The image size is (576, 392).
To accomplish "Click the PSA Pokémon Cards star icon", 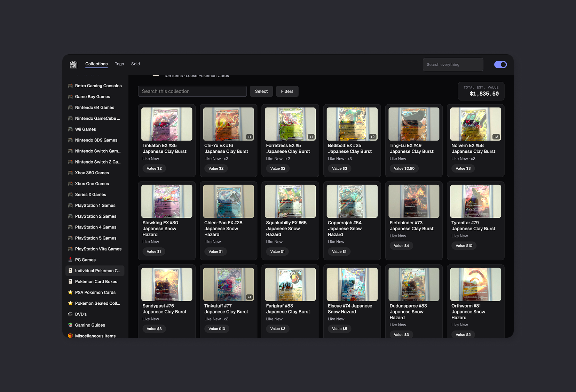I will (70, 293).
